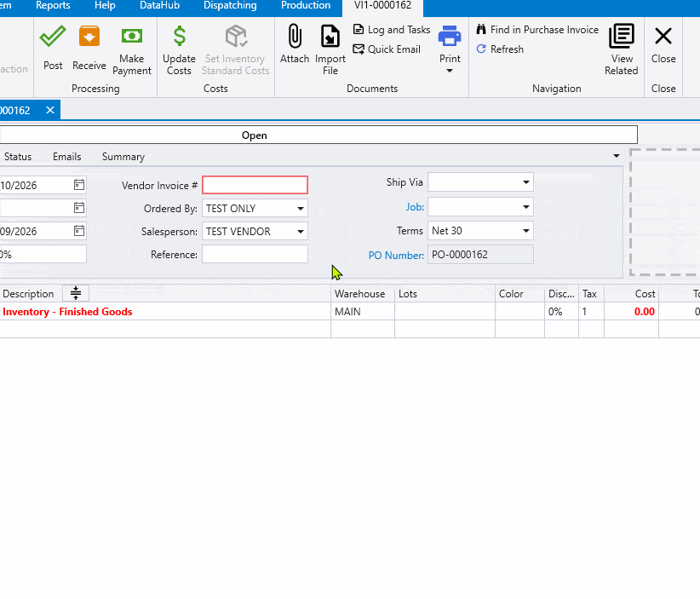Click the PO-0000162 number field

480,255
